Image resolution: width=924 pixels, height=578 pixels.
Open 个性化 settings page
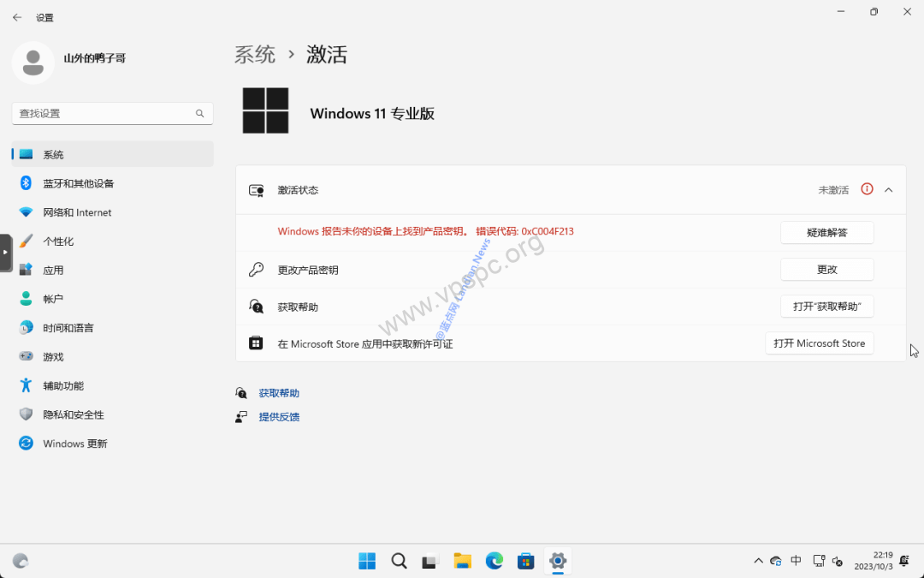tap(113, 241)
